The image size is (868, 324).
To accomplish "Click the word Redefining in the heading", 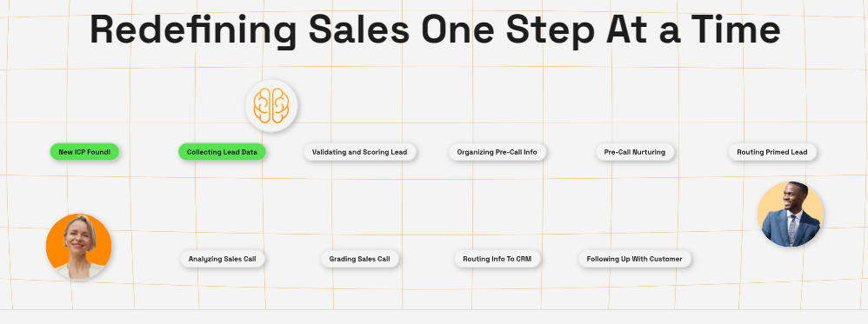I will 192,30.
